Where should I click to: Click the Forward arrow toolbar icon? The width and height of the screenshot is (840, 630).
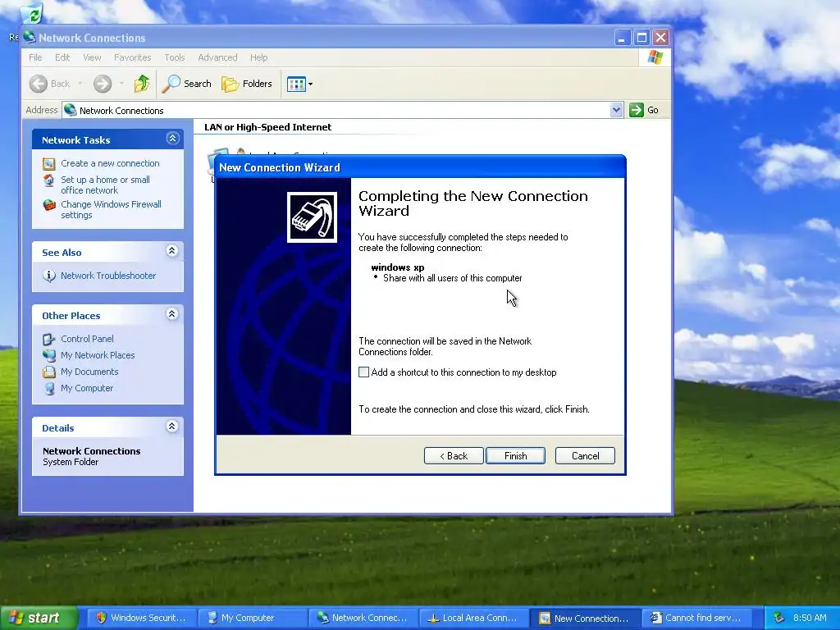pyautogui.click(x=103, y=84)
